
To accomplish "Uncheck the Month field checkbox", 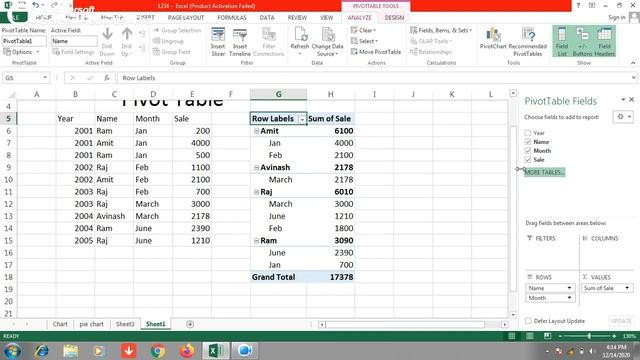I will coord(528,151).
